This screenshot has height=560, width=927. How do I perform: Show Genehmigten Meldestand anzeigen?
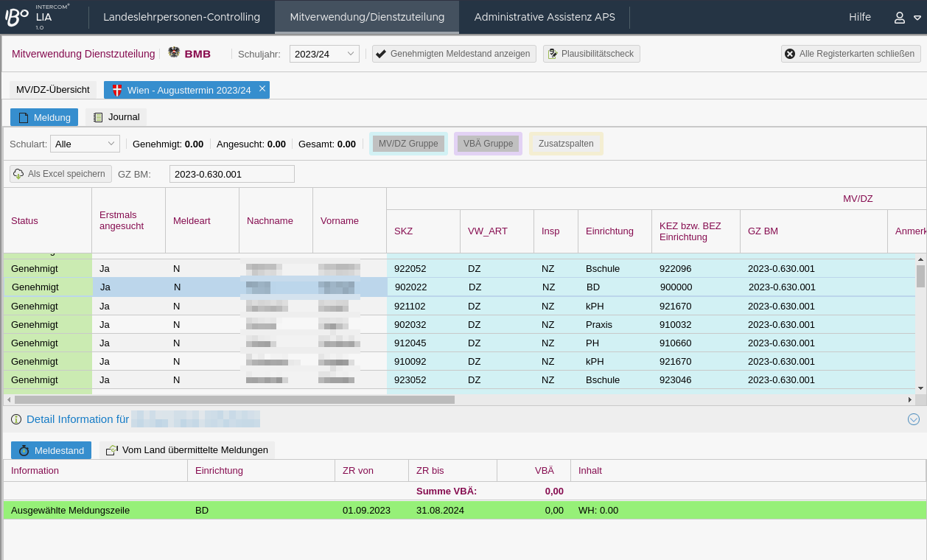(x=454, y=54)
